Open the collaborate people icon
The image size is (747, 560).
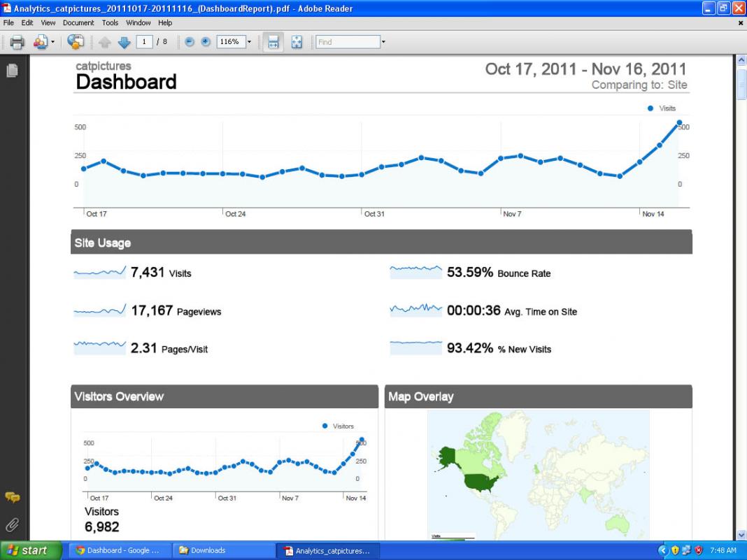click(x=40, y=43)
